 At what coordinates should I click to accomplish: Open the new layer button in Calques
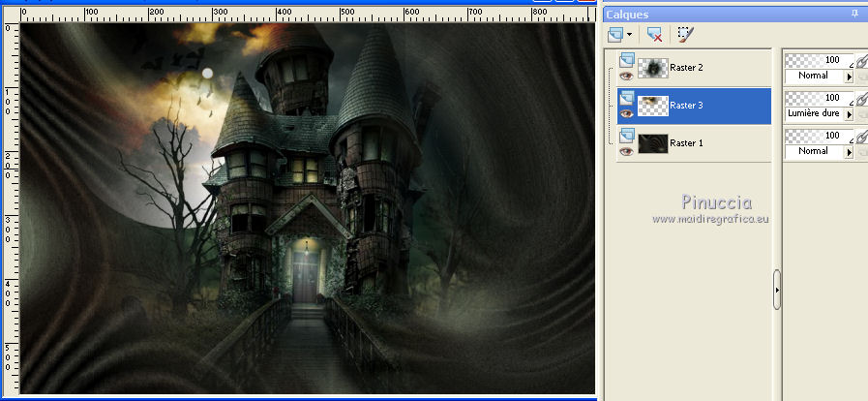coord(615,36)
